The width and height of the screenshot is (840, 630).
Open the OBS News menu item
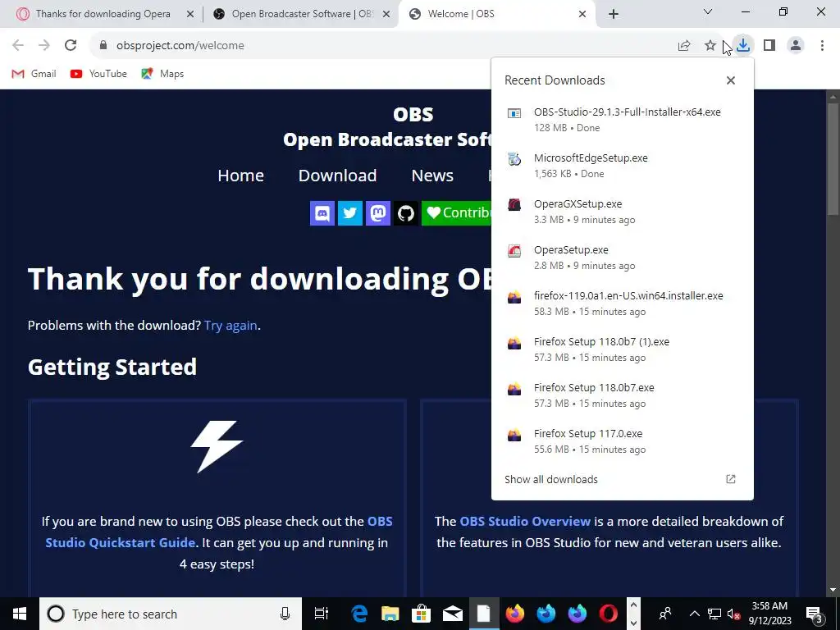point(432,176)
